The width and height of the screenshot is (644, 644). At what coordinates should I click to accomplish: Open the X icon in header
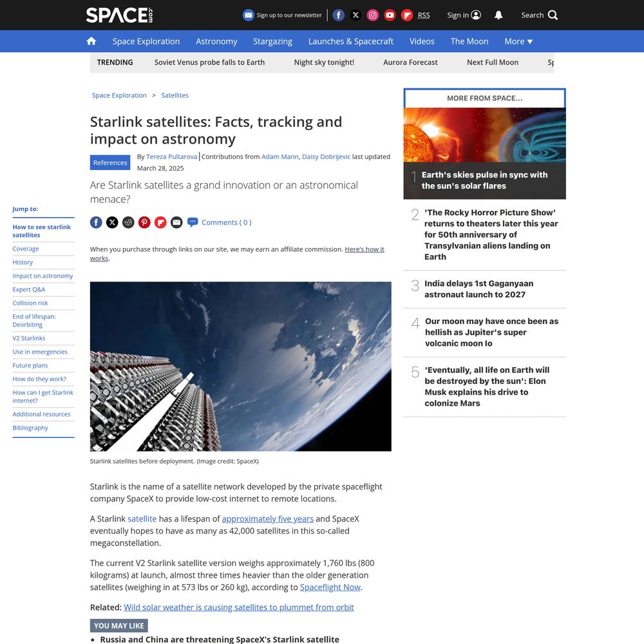355,15
